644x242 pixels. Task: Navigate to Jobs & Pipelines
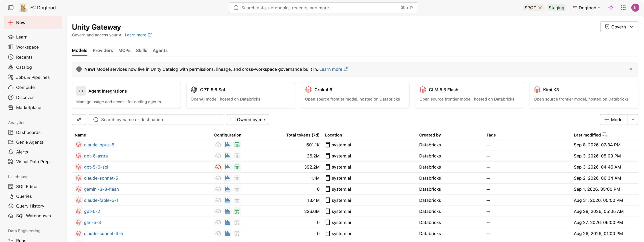[x=33, y=77]
